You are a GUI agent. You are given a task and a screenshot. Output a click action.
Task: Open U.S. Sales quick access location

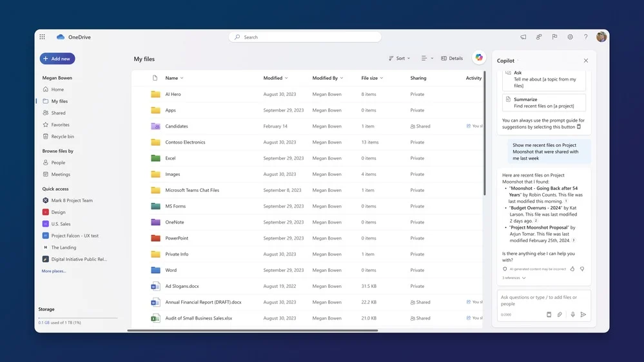click(61, 224)
